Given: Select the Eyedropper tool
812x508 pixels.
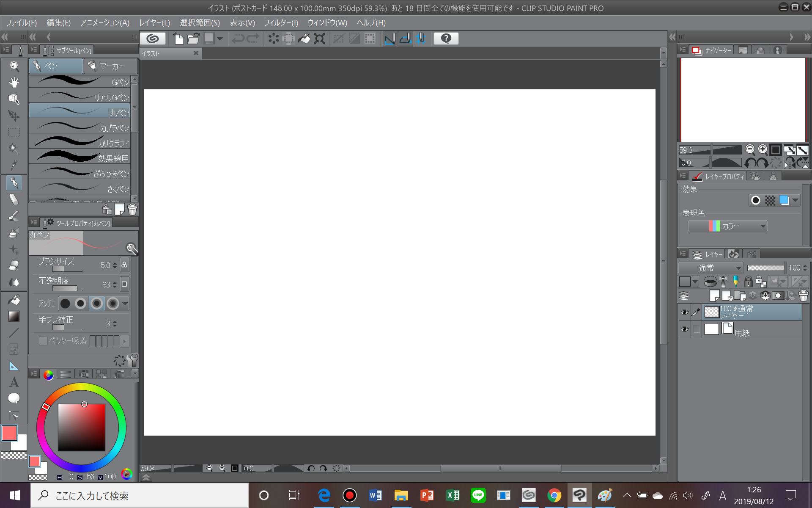Looking at the screenshot, I should (x=14, y=165).
